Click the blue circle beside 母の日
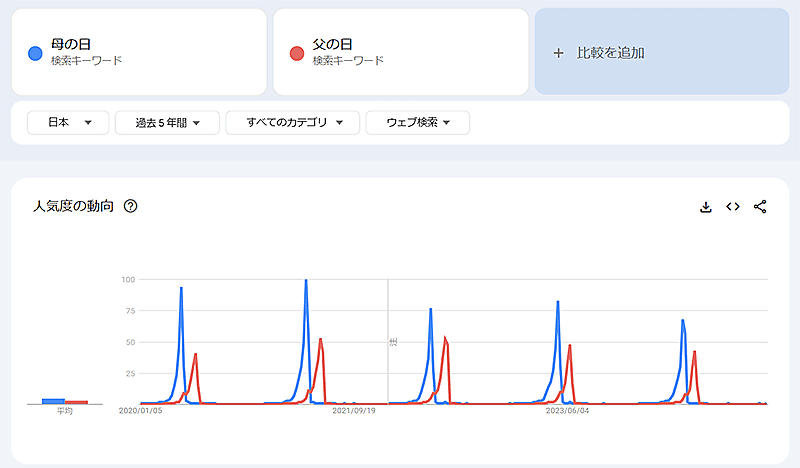 click(x=36, y=52)
